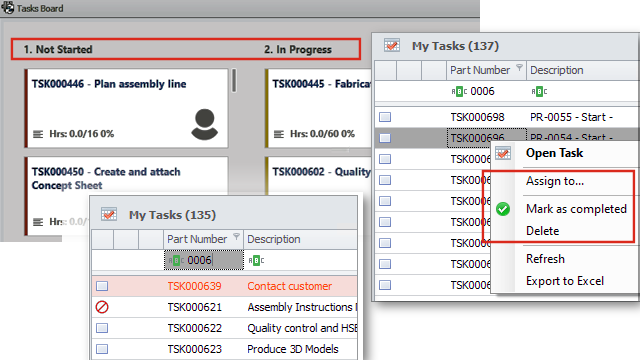
Task: Choose Assign to... from the context menu
Action: (555, 181)
